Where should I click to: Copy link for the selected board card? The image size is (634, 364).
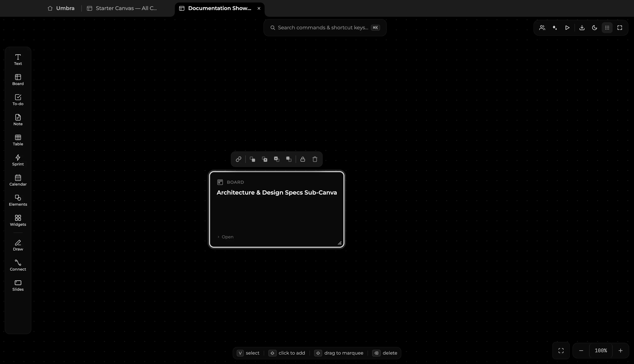tap(238, 159)
